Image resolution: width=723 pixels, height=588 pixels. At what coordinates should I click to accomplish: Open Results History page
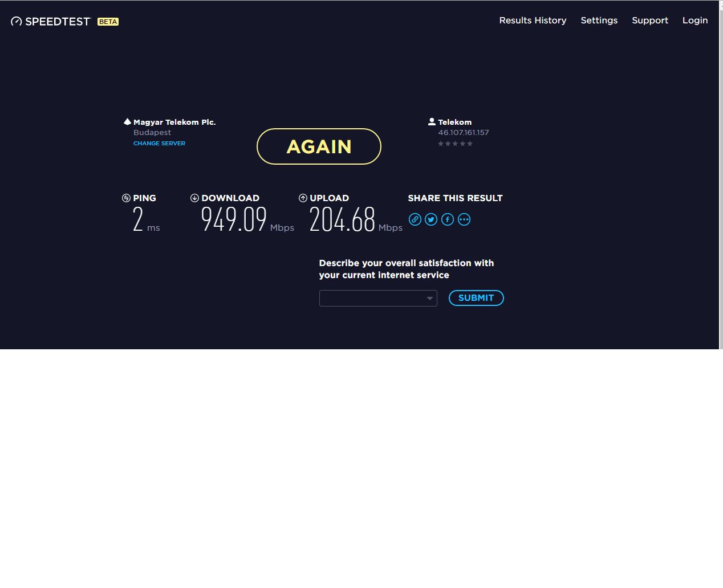point(533,21)
